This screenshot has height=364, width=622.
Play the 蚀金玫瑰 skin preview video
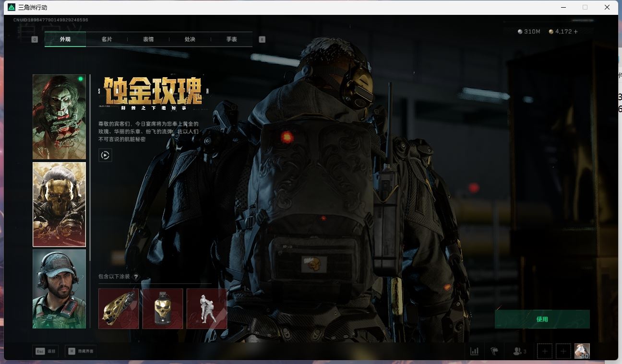point(105,155)
